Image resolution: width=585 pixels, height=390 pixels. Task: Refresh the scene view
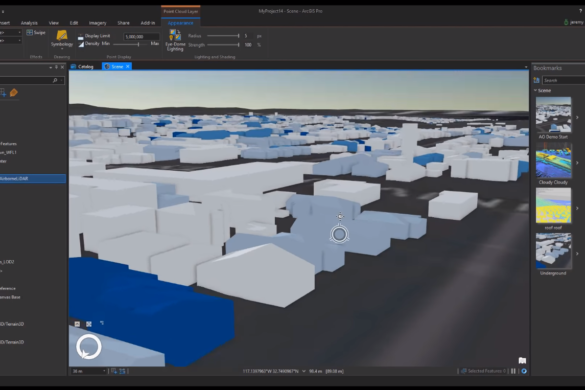(x=524, y=371)
